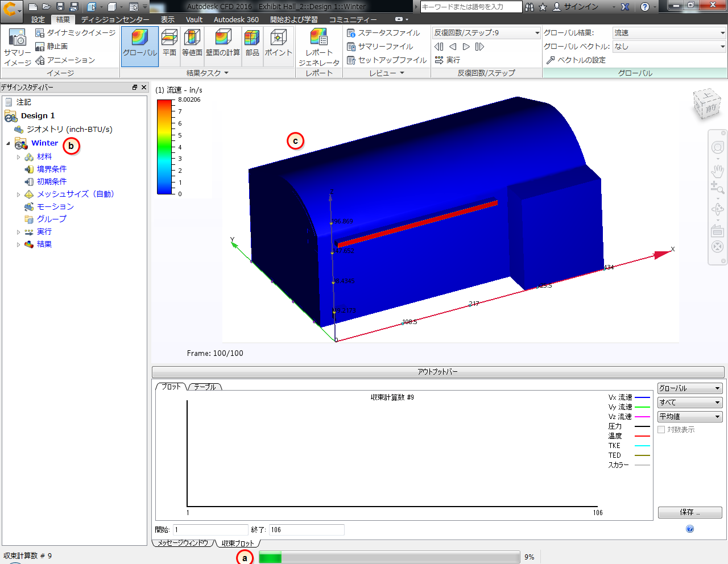Open 開始および学習 tab

point(294,19)
